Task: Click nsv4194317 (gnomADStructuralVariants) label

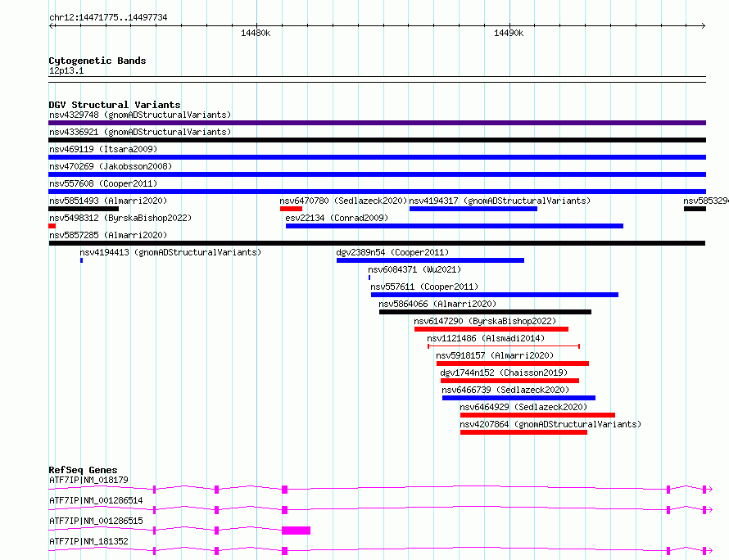Action: tap(500, 201)
